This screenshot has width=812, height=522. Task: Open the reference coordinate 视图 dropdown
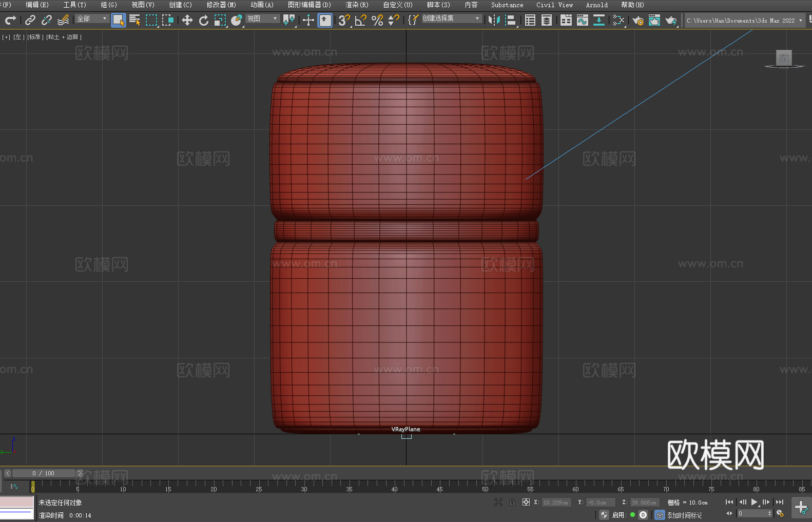262,18
